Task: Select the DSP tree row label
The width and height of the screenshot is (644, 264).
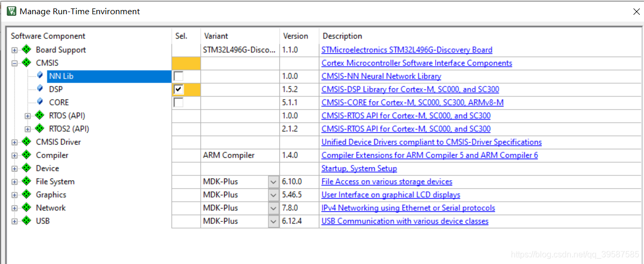Action: [x=56, y=90]
